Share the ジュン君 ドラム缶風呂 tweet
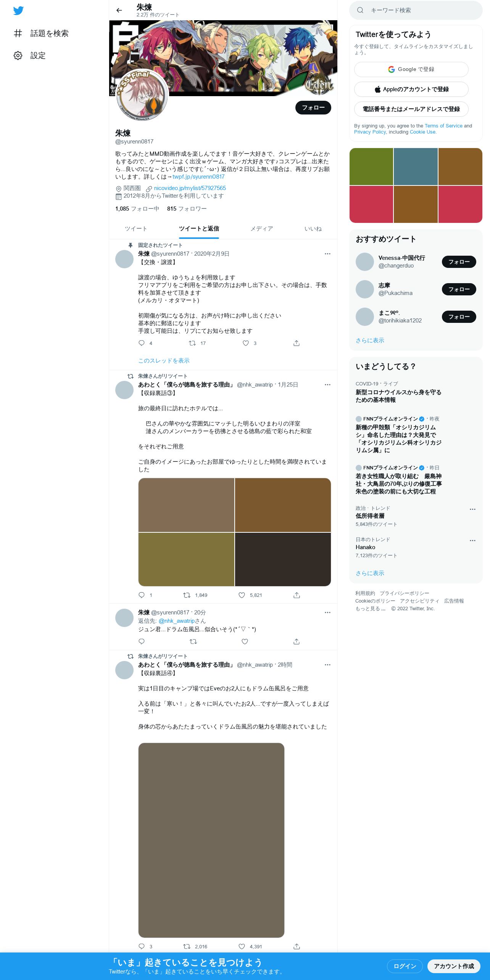The width and height of the screenshot is (490, 980). point(297,642)
